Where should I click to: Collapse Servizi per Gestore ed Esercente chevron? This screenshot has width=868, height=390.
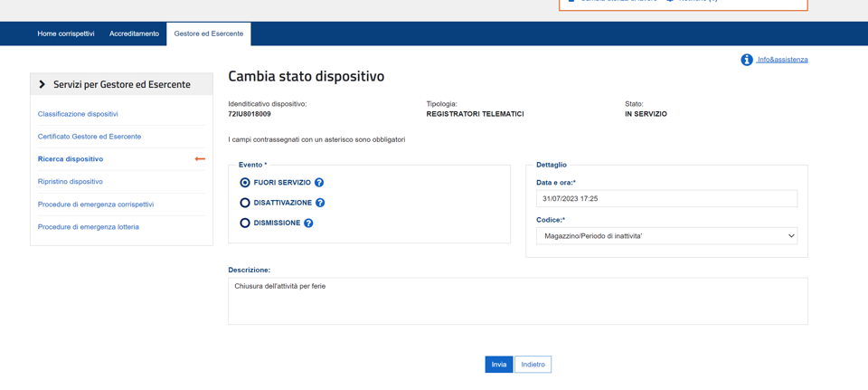pyautogui.click(x=42, y=84)
